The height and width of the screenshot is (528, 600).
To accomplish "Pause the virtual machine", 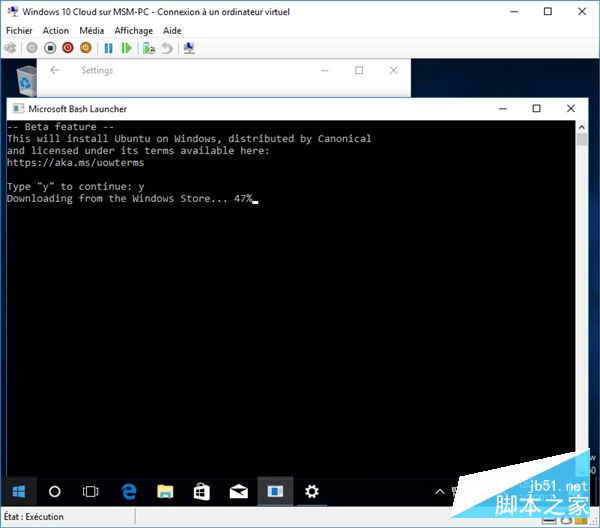I will coord(108,47).
